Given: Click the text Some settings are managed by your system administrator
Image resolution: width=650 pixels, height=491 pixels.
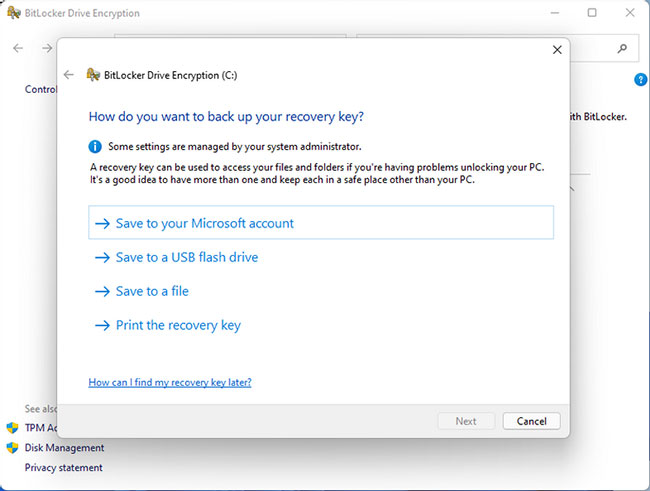Looking at the screenshot, I should (235, 147).
